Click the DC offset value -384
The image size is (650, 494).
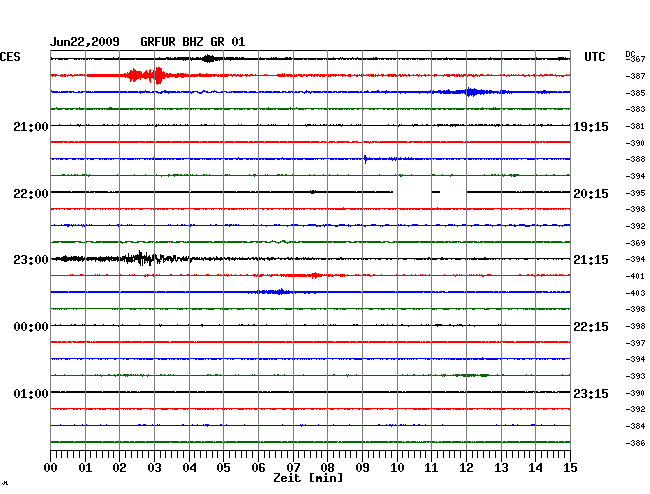pos(635,426)
